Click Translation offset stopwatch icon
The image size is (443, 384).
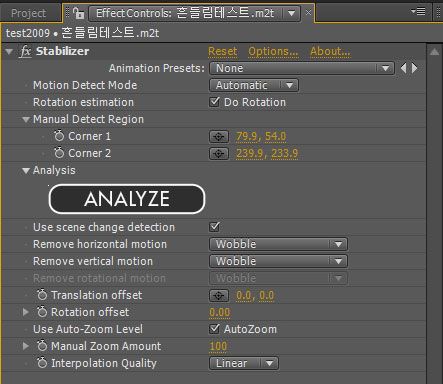click(42, 295)
